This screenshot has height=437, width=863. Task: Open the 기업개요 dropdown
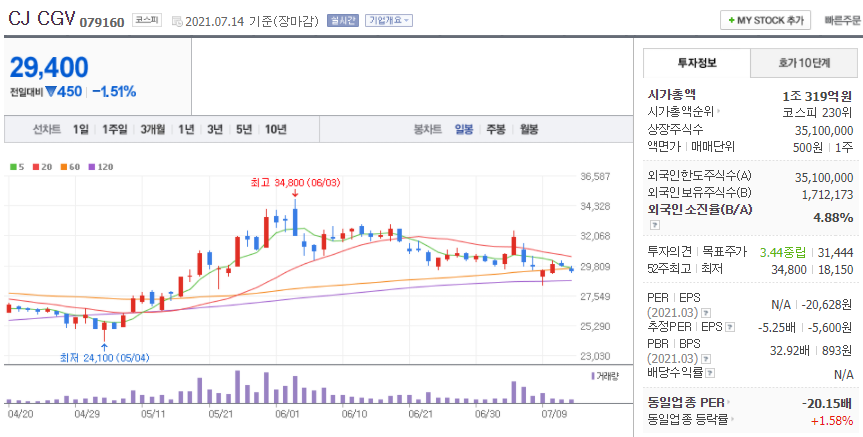click(389, 21)
